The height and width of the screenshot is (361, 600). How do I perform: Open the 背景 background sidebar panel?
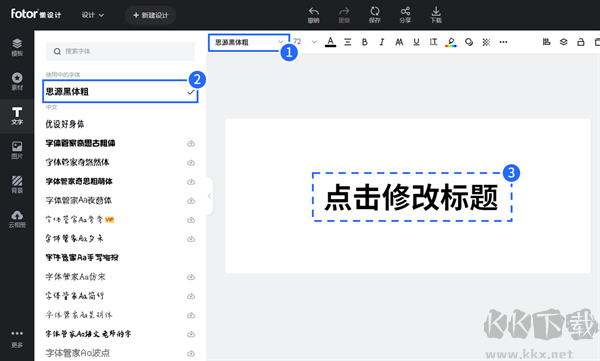[x=17, y=184]
